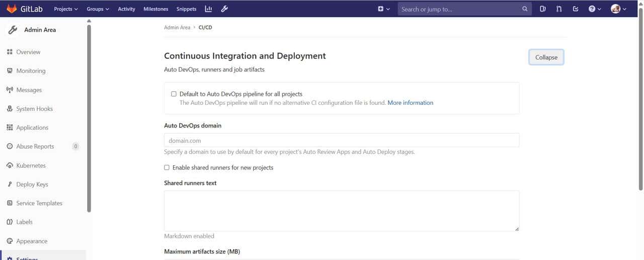
Task: Click the System Hooks anchor icon
Action: click(x=10, y=108)
